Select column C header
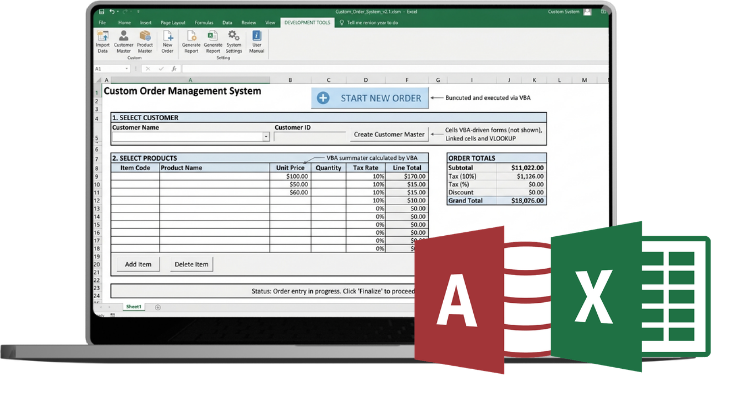 [x=328, y=80]
